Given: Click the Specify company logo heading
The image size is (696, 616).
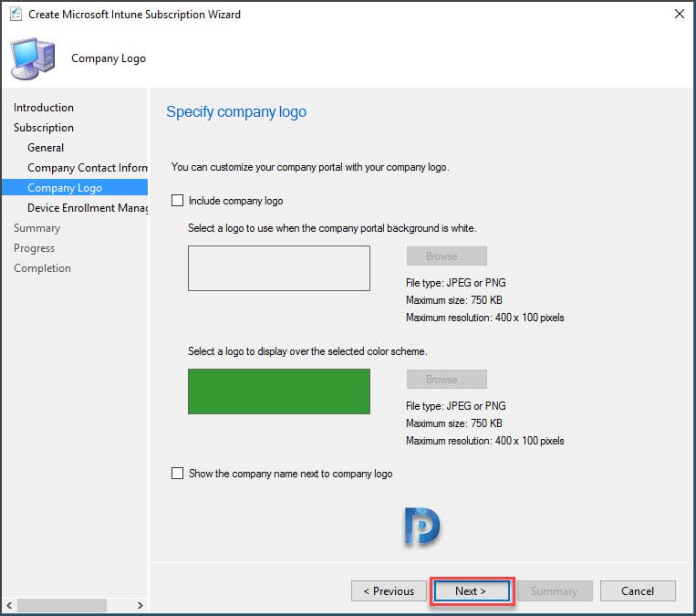Looking at the screenshot, I should pyautogui.click(x=236, y=112).
